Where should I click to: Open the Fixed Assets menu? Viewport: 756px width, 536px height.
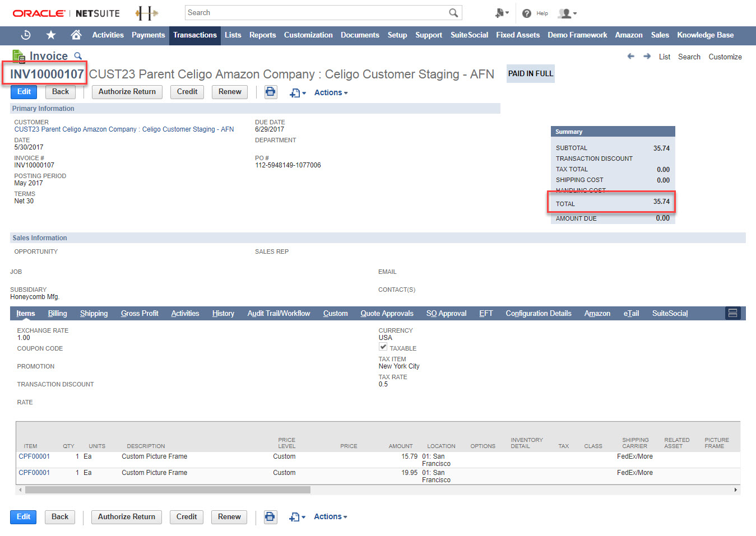click(x=518, y=35)
